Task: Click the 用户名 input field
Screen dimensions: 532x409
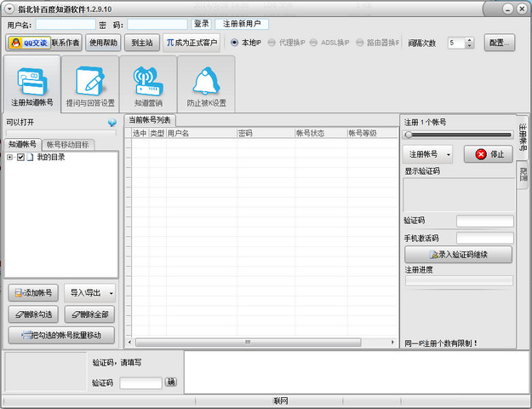Action: click(x=66, y=25)
